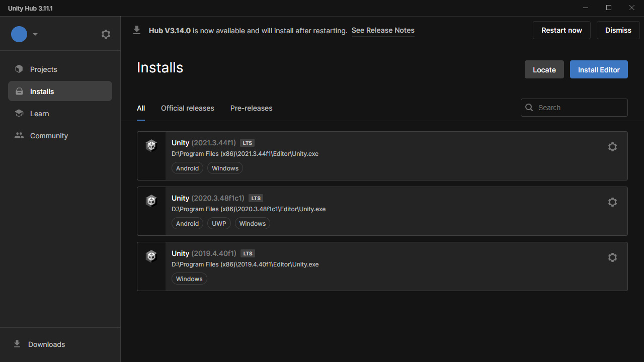Switch to the All tab
The image size is (644, 362).
[x=141, y=108]
